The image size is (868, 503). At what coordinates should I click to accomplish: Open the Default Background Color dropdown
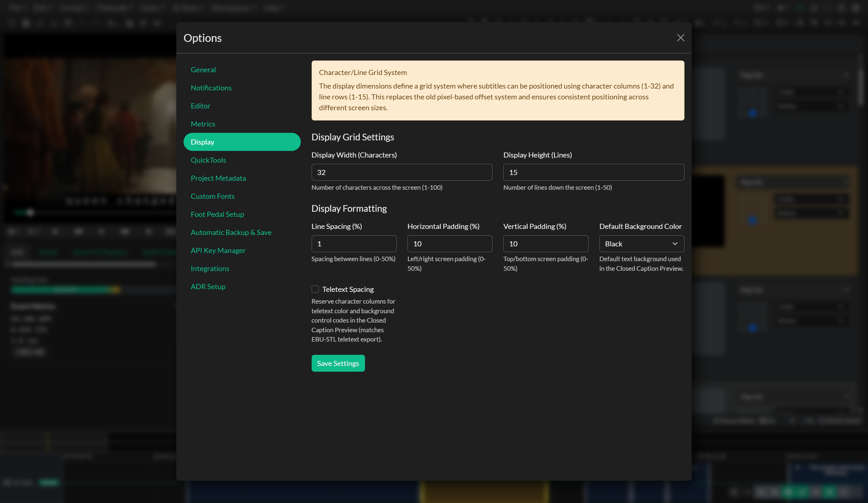641,243
